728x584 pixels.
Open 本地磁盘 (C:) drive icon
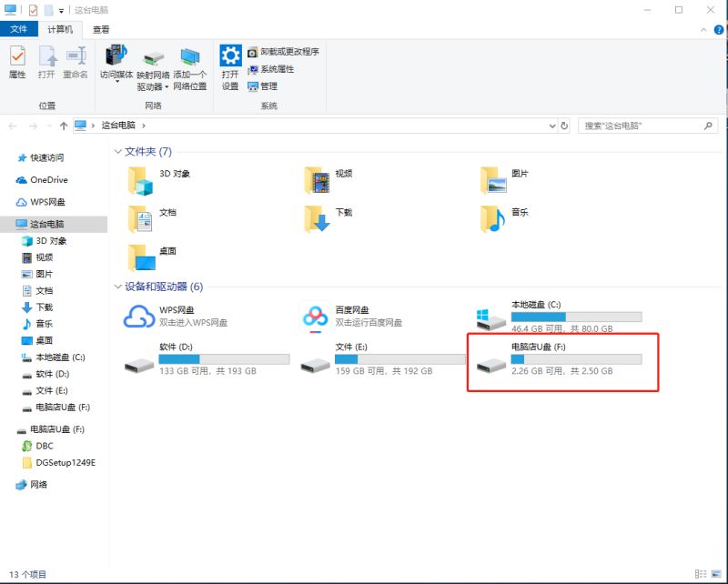point(492,317)
